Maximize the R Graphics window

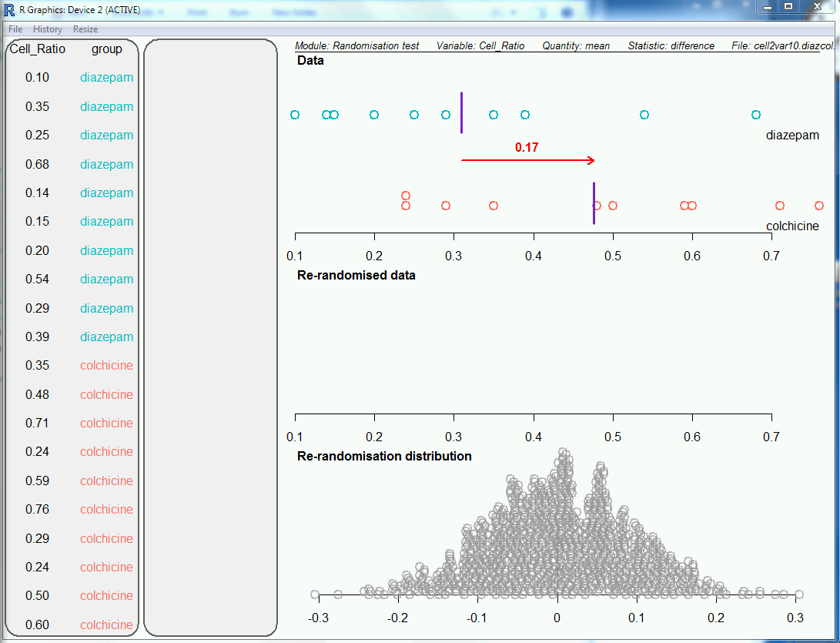788,6
